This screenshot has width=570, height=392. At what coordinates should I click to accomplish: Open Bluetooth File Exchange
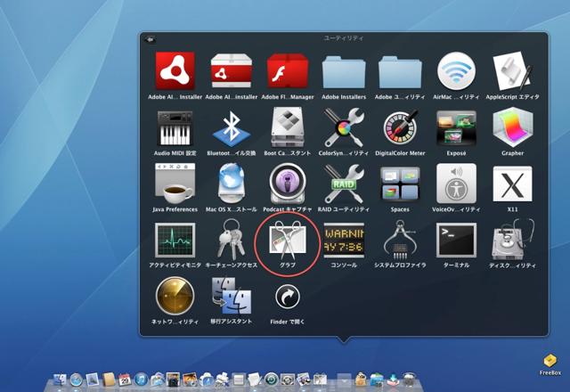[x=231, y=128]
